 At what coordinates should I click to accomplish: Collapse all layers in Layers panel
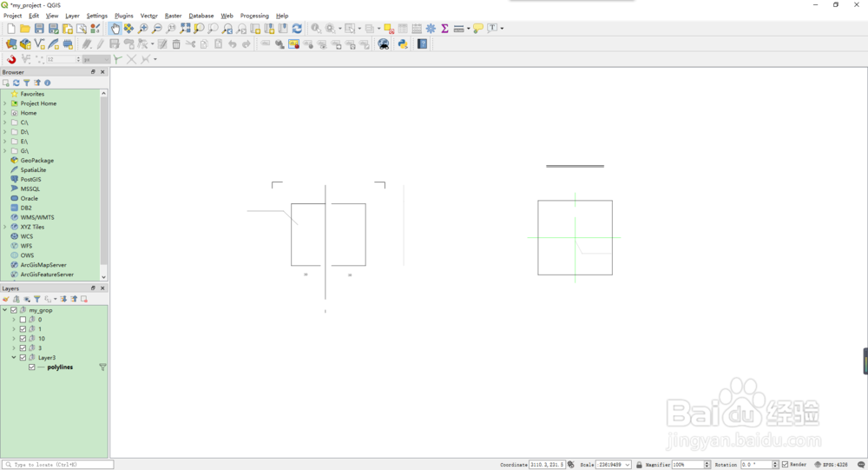pyautogui.click(x=74, y=299)
